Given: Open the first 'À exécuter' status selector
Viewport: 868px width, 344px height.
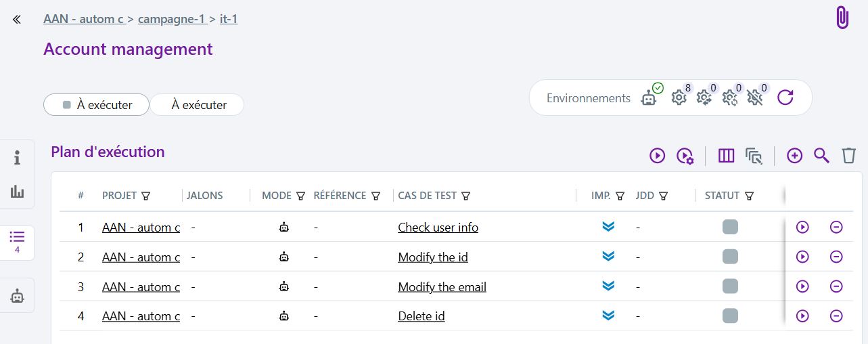Looking at the screenshot, I should point(96,105).
